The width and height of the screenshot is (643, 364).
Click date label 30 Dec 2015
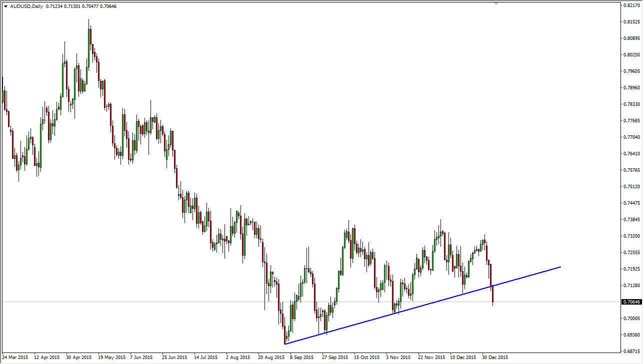click(x=495, y=358)
